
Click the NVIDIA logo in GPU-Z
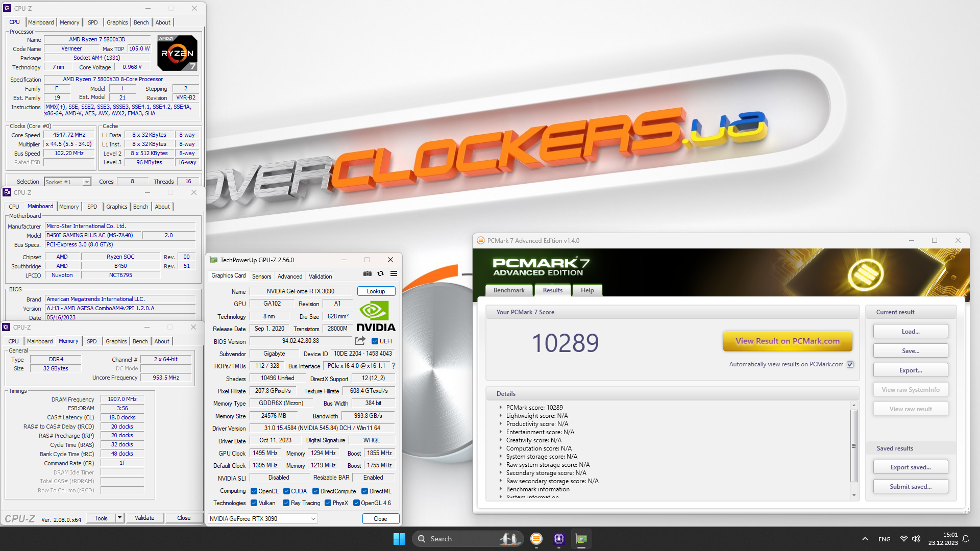376,316
